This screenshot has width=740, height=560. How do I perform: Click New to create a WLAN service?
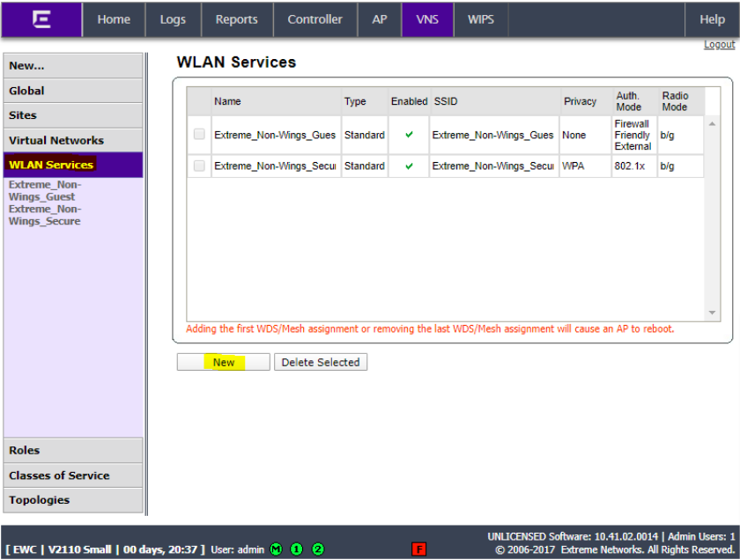[x=223, y=362]
